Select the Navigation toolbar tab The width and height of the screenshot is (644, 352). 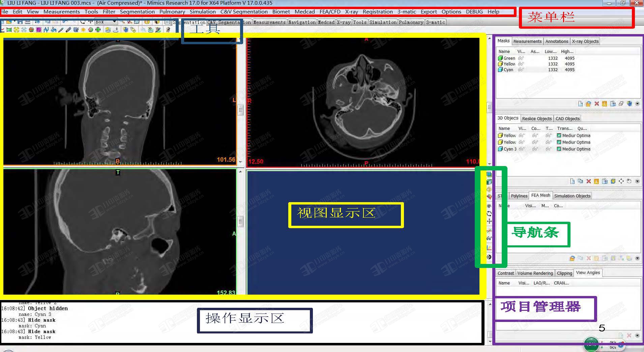point(302,22)
